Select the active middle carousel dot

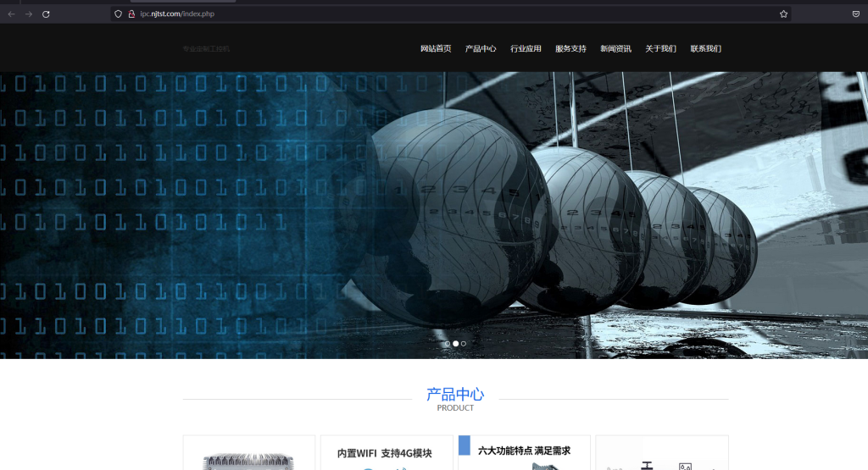click(455, 344)
